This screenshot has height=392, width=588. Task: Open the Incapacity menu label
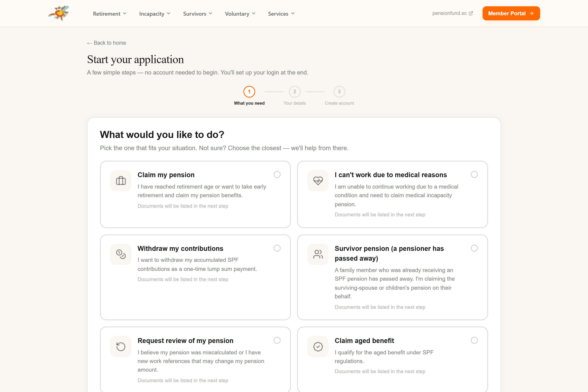(x=152, y=14)
